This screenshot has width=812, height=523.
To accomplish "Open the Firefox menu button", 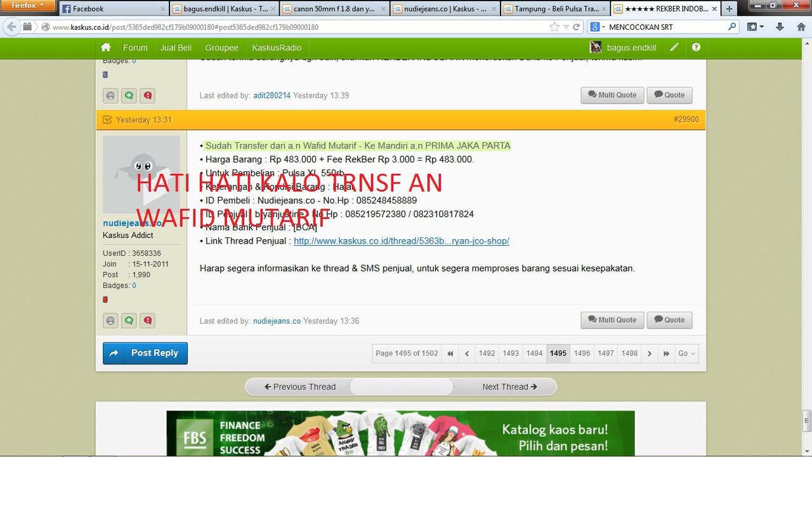I will (x=29, y=5).
